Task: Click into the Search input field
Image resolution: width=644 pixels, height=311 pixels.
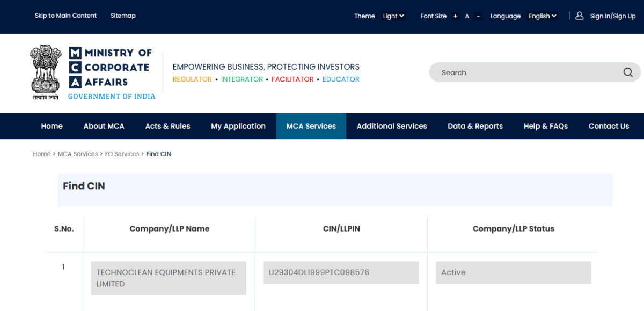Action: click(526, 72)
